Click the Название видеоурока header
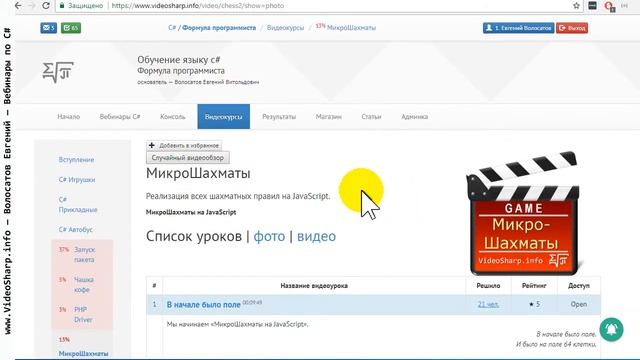 pyautogui.click(x=314, y=286)
